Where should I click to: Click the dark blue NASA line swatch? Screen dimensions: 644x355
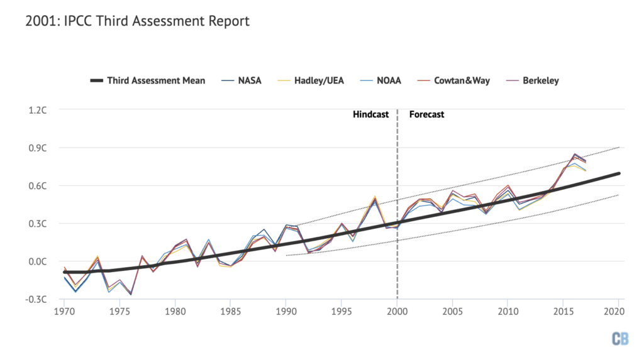(228, 81)
